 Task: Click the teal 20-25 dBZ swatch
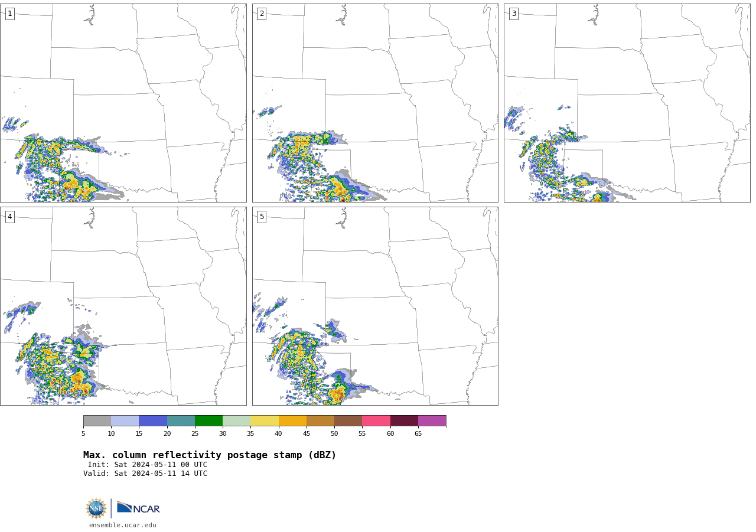tap(181, 420)
